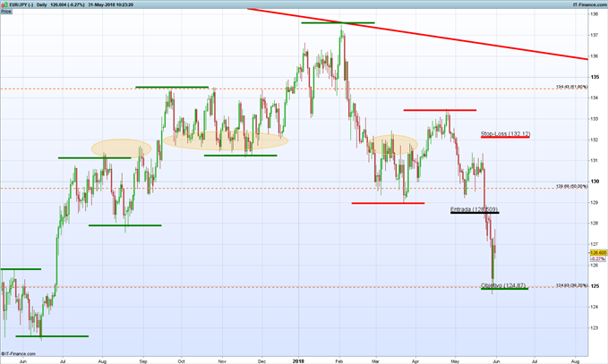Viewport: 608px width, 364px height.
Task: Click the bold 135 price axis value
Action: click(595, 77)
